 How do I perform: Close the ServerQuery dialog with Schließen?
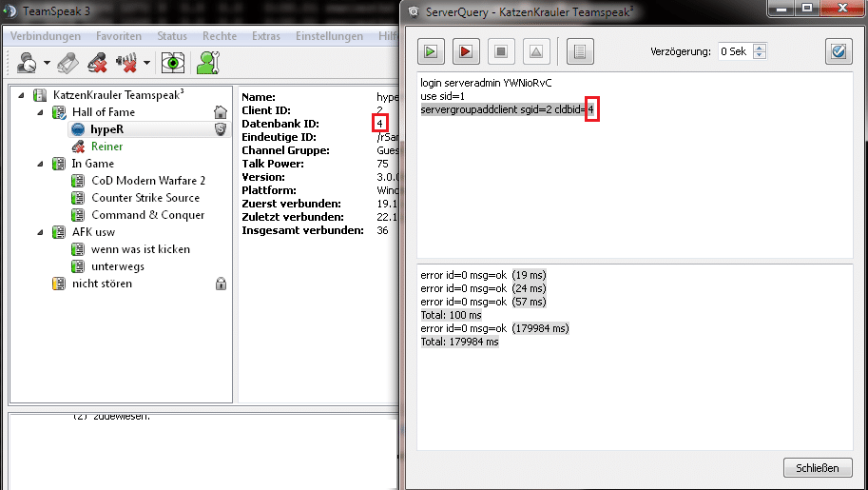tap(818, 468)
